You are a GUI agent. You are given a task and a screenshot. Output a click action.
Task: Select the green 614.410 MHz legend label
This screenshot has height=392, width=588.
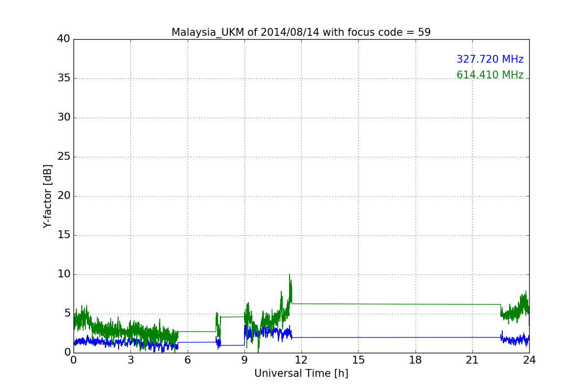(x=490, y=75)
